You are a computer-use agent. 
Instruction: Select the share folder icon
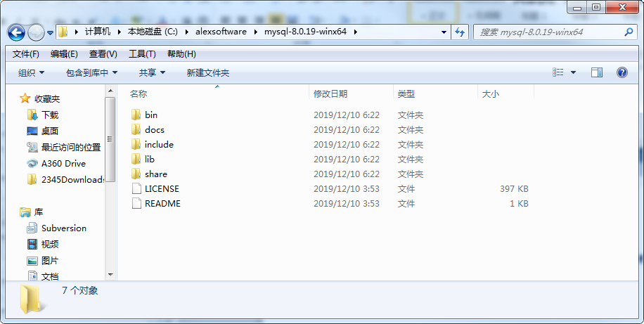coord(136,174)
